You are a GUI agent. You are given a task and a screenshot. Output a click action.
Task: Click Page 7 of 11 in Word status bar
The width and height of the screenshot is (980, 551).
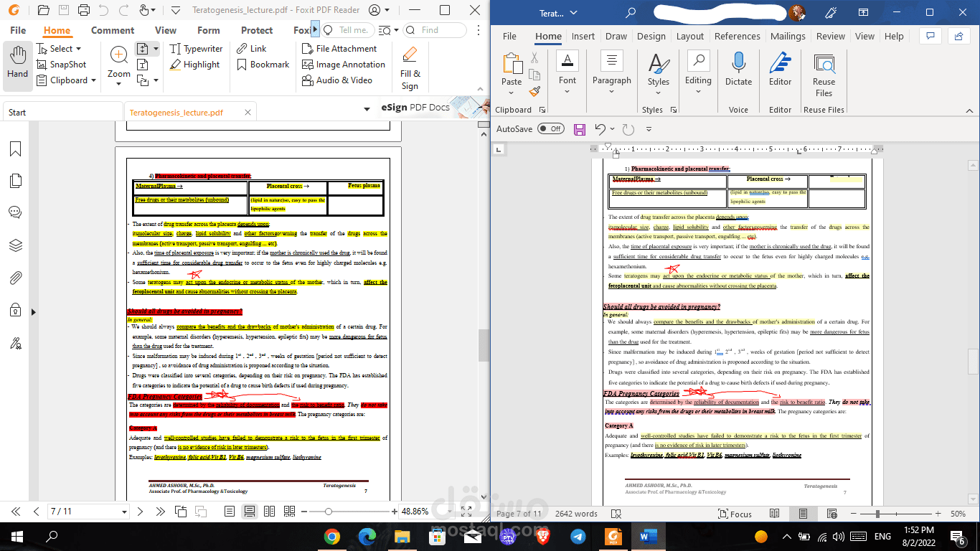519,514
